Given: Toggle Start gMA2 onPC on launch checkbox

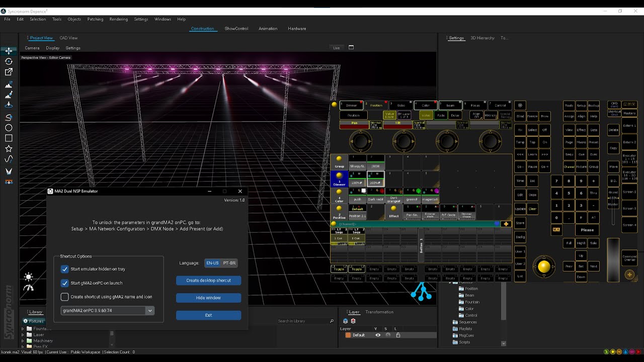Looking at the screenshot, I should pyautogui.click(x=65, y=283).
